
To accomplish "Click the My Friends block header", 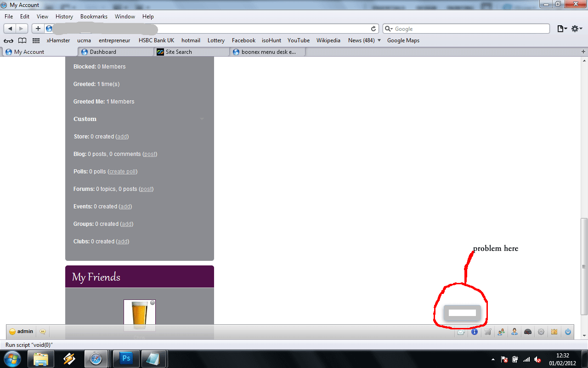I will [140, 277].
